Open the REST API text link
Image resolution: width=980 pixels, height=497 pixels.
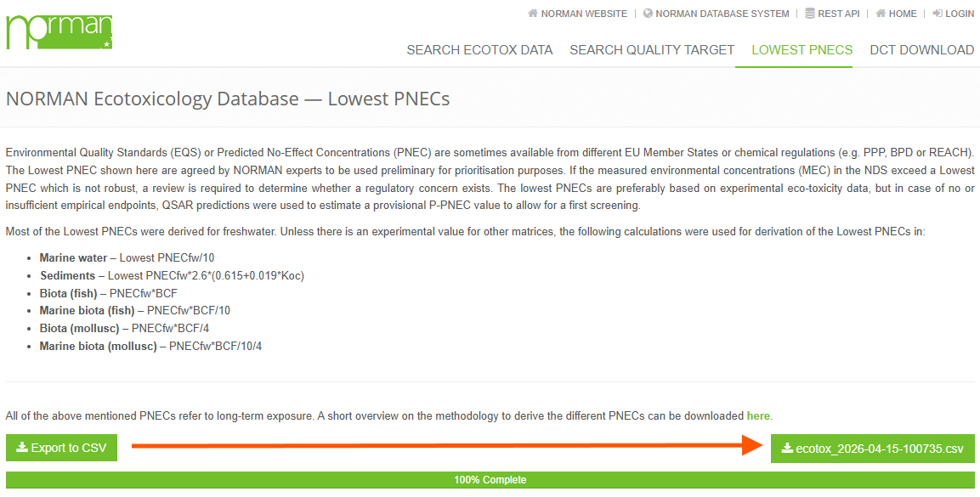(838, 14)
